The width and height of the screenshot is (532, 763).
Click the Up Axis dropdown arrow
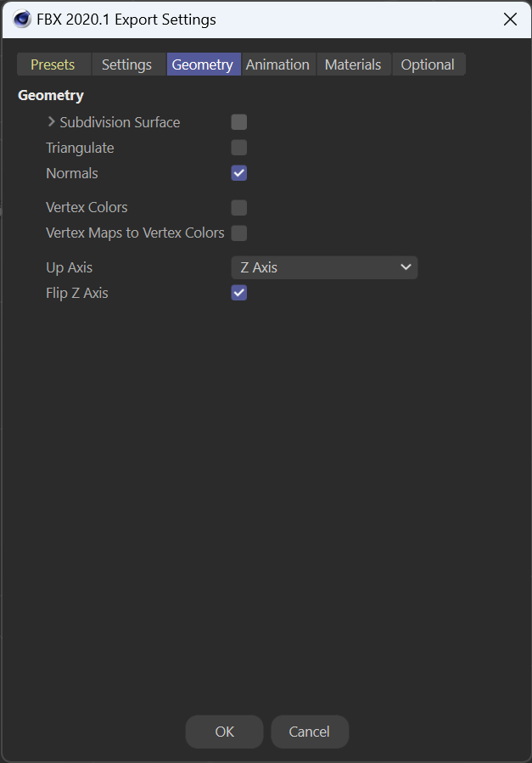pos(406,267)
